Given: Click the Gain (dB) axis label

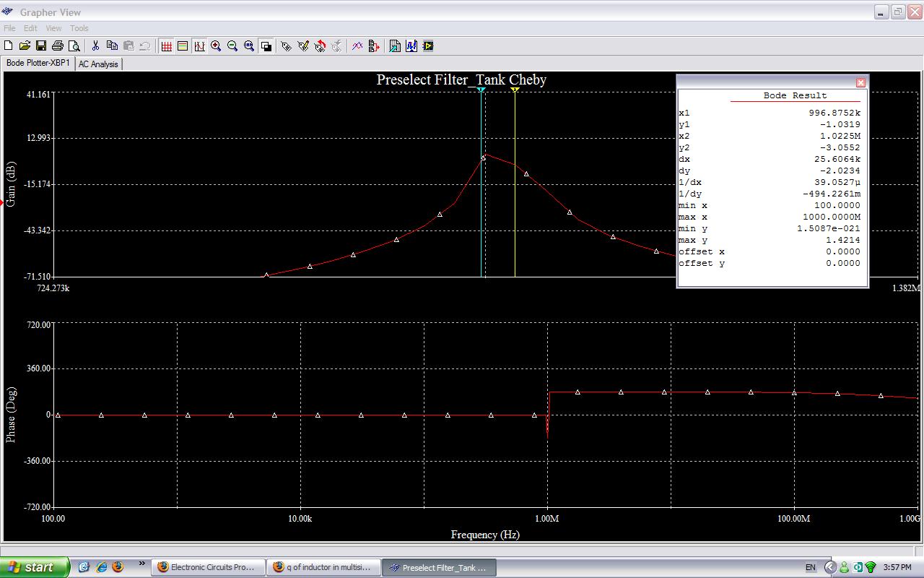Looking at the screenshot, I should click(x=11, y=183).
